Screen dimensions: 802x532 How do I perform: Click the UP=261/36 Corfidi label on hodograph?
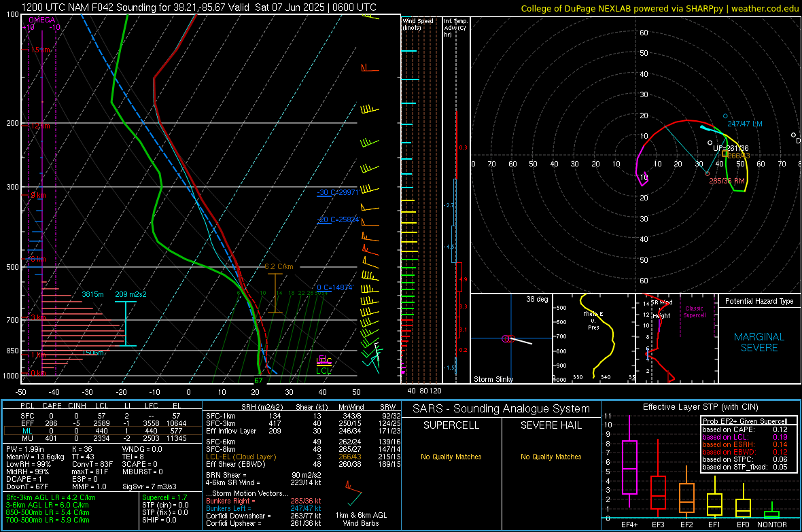(731, 148)
